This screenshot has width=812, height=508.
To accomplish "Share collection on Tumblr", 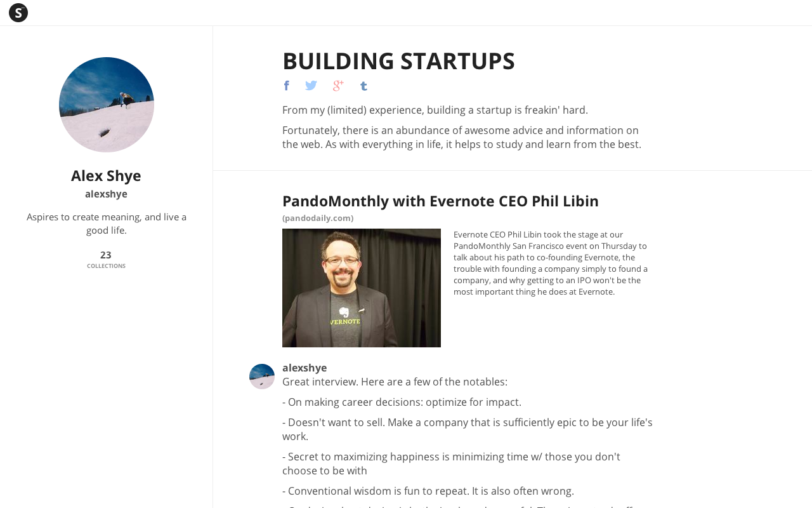I will coord(363,86).
